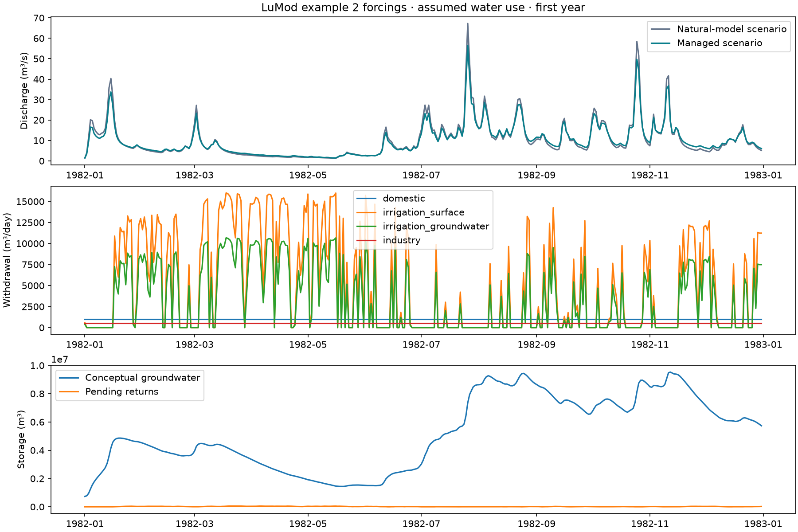
Task: Select the "irrigation_groundwater" legend label
Action: click(436, 227)
